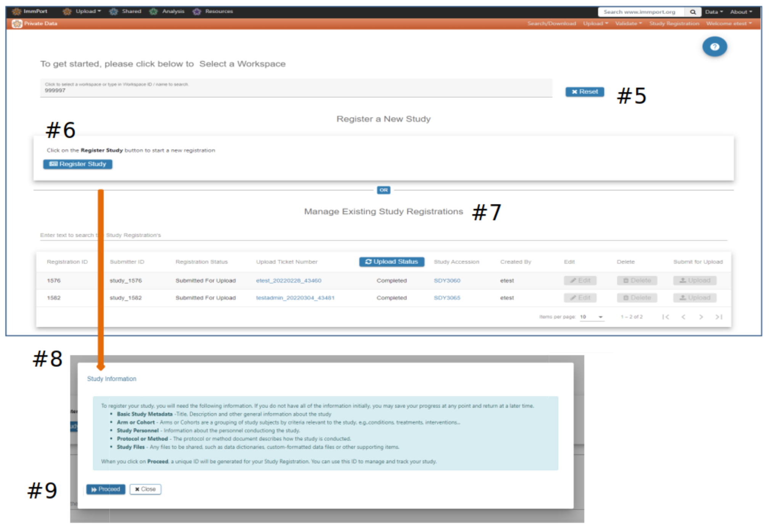Image resolution: width=775 pixels, height=532 pixels.
Task: Open the items per page dropdown
Action: coord(592,317)
